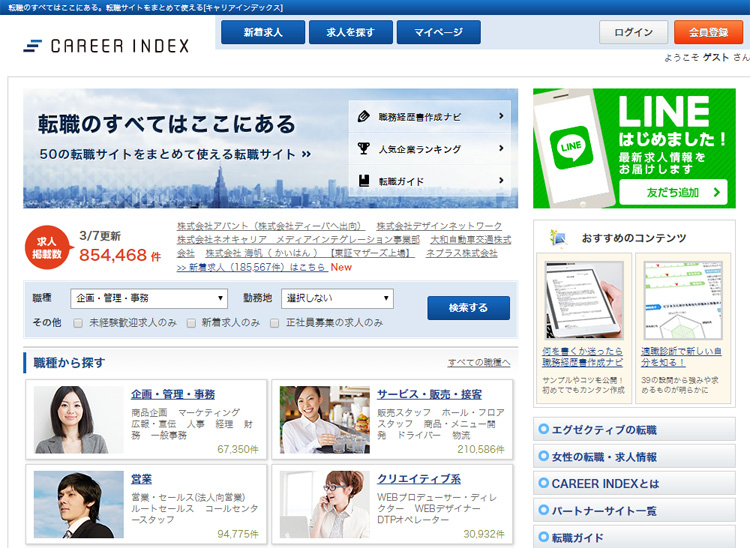Click the すべての職種へ link
The height and width of the screenshot is (548, 750).
[479, 362]
